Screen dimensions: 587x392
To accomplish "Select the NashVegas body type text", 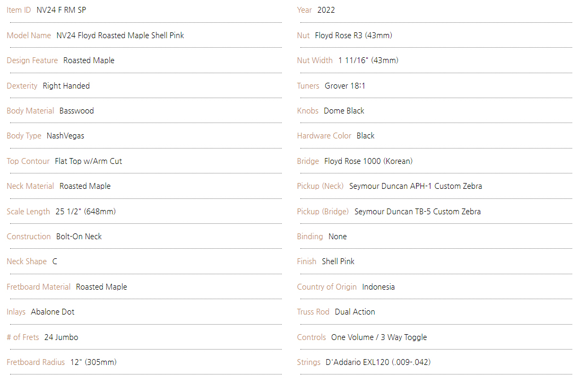I will coord(65,136).
